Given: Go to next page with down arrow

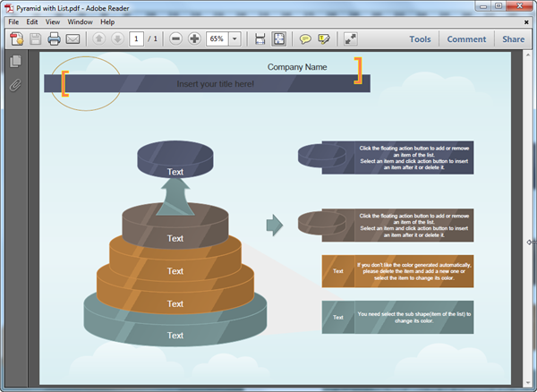Looking at the screenshot, I should [x=116, y=39].
